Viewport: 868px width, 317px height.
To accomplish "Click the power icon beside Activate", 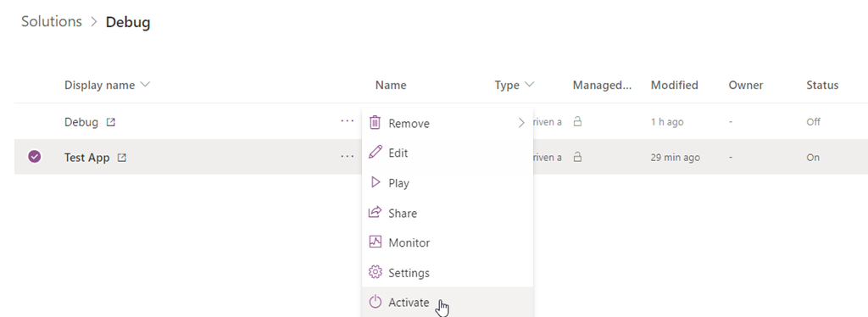I will (x=376, y=302).
